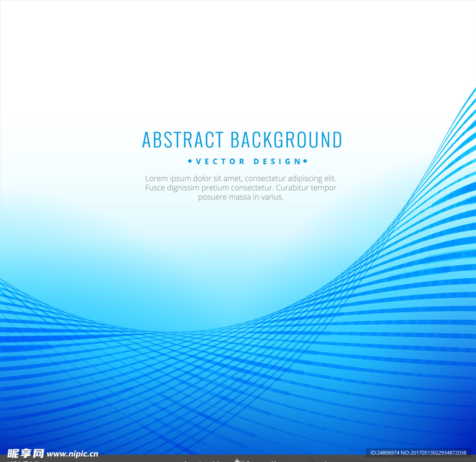The image size is (476, 462).
Task: Select the word BACKGROUND in the title
Action: [286, 140]
